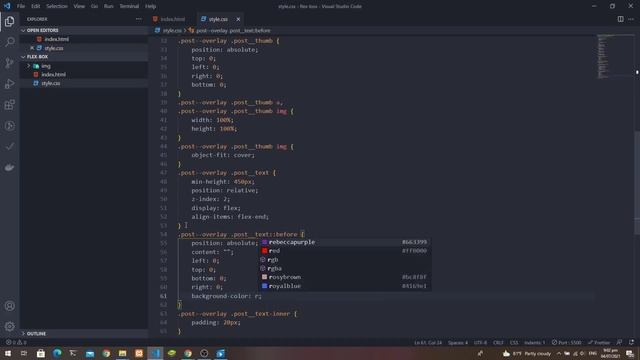Close the style.css editor tab
Viewport: 640px width, 360px height.
coord(238,19)
